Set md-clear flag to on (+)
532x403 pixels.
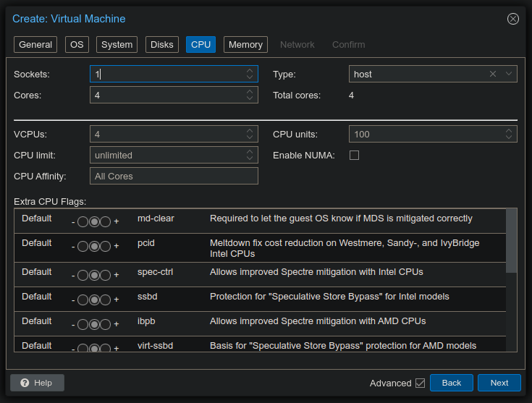point(106,221)
